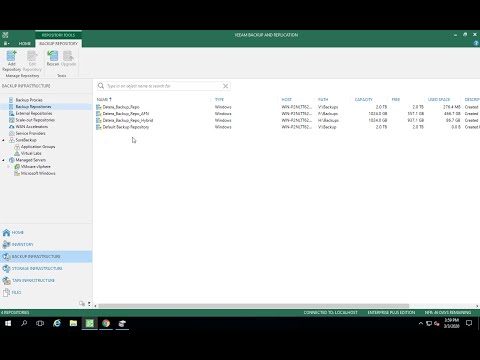Click the Add Repository ribbon icon
480x360 pixels.
coord(11,61)
